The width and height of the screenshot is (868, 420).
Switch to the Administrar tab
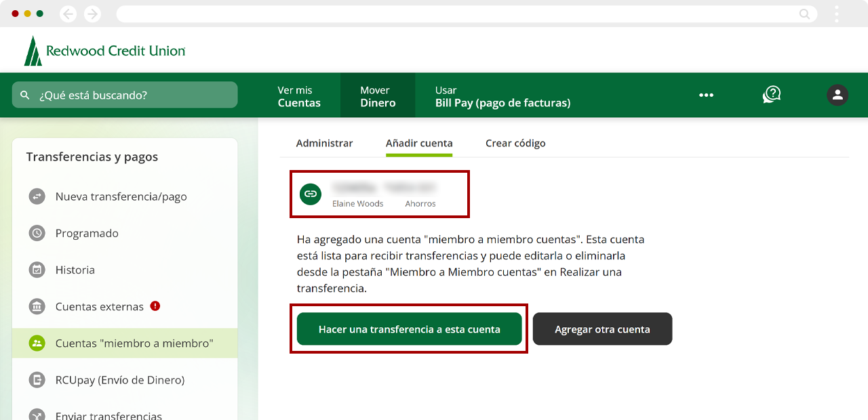point(324,143)
